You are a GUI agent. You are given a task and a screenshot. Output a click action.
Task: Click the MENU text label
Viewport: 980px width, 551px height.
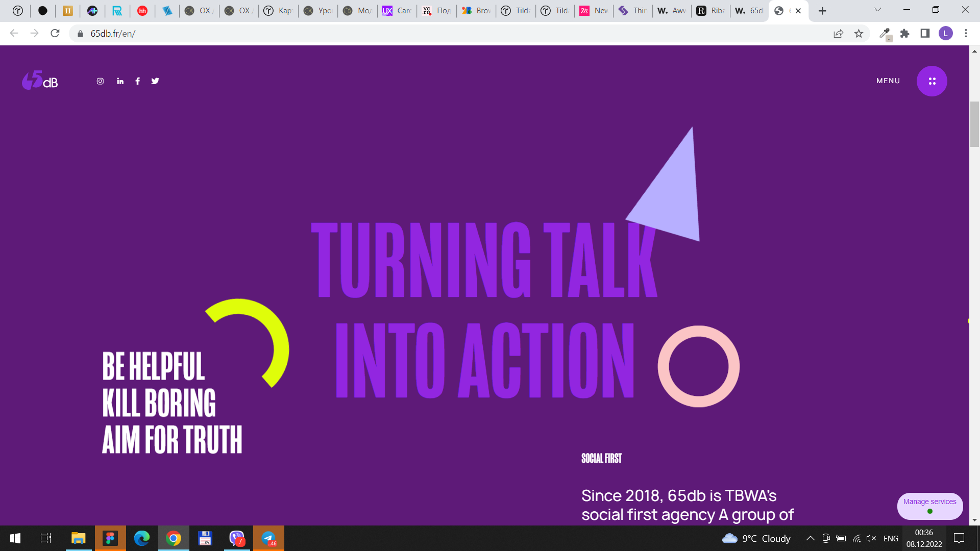[888, 81]
